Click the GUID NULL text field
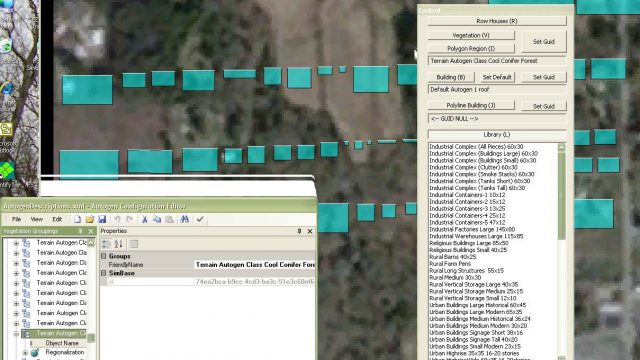This screenshot has height=360, width=640. tap(497, 119)
